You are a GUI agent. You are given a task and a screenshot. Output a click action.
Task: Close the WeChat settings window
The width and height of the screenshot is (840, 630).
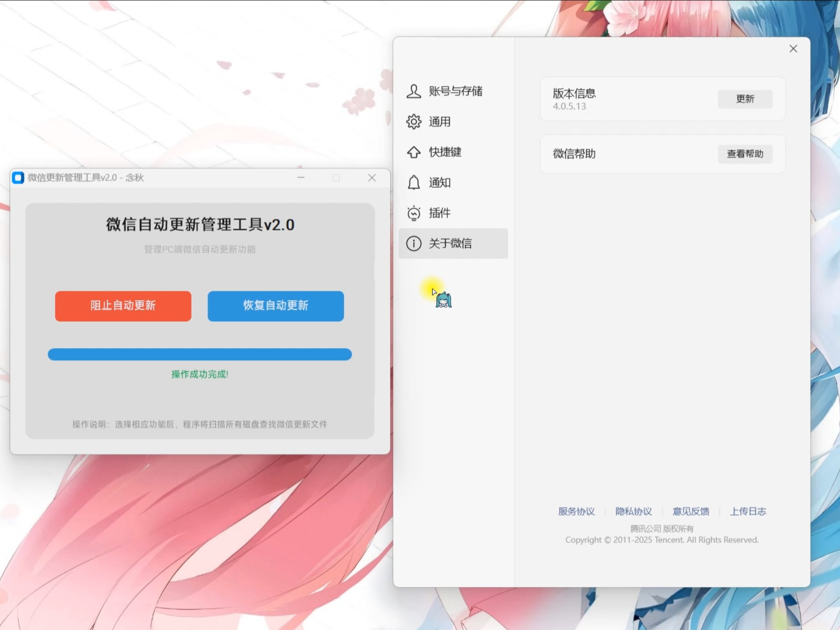pos(793,49)
